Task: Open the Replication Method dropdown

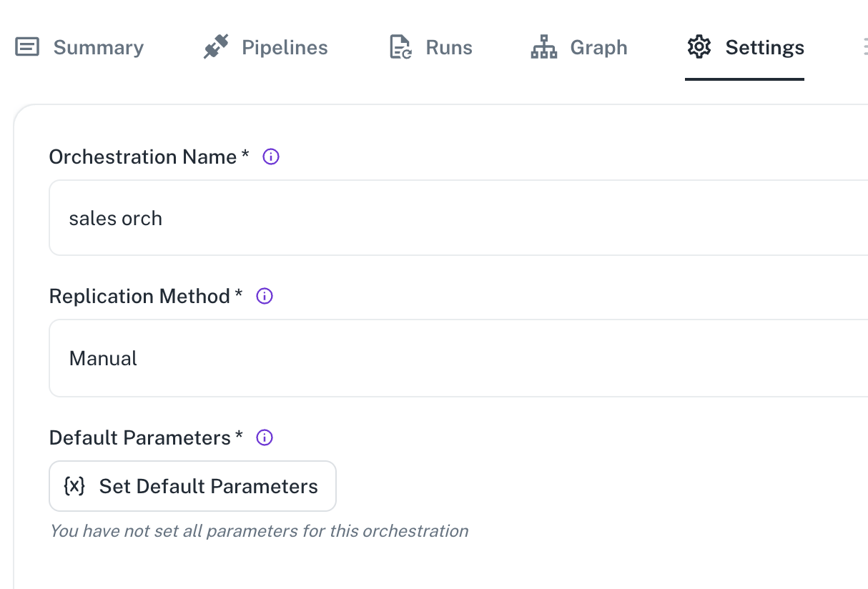Action: [x=458, y=358]
